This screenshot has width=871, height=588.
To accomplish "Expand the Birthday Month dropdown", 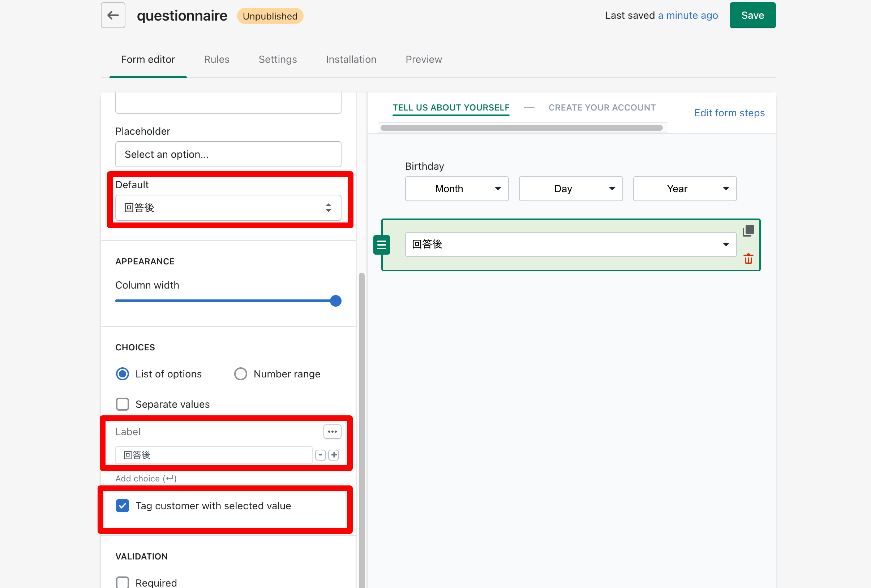I will [x=456, y=189].
